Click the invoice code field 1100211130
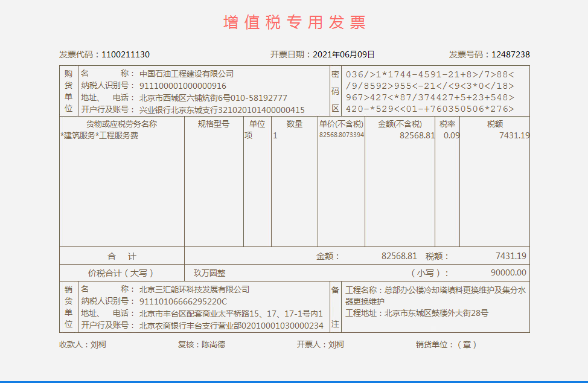The height and width of the screenshot is (383, 588). point(125,54)
